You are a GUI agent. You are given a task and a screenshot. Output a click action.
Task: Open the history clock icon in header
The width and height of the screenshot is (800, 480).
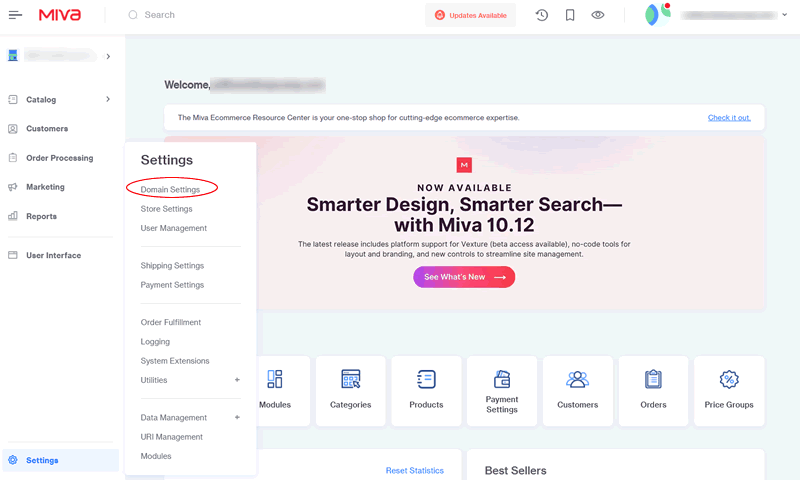(541, 15)
